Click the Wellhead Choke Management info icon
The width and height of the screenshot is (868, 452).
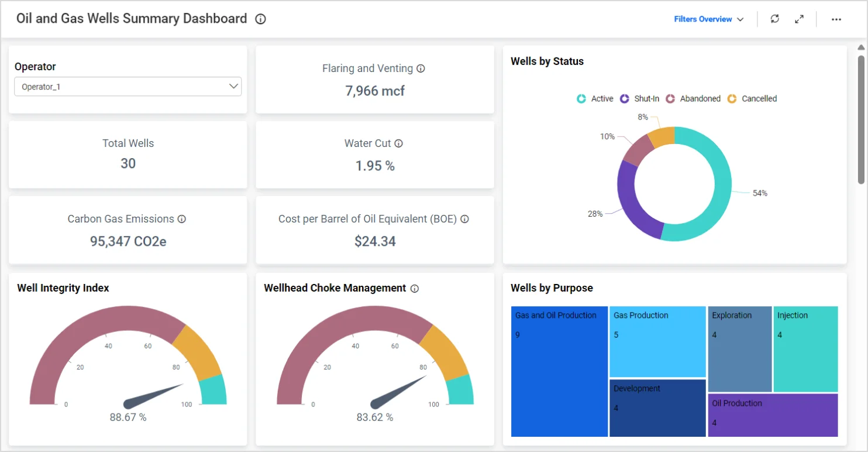pos(415,289)
